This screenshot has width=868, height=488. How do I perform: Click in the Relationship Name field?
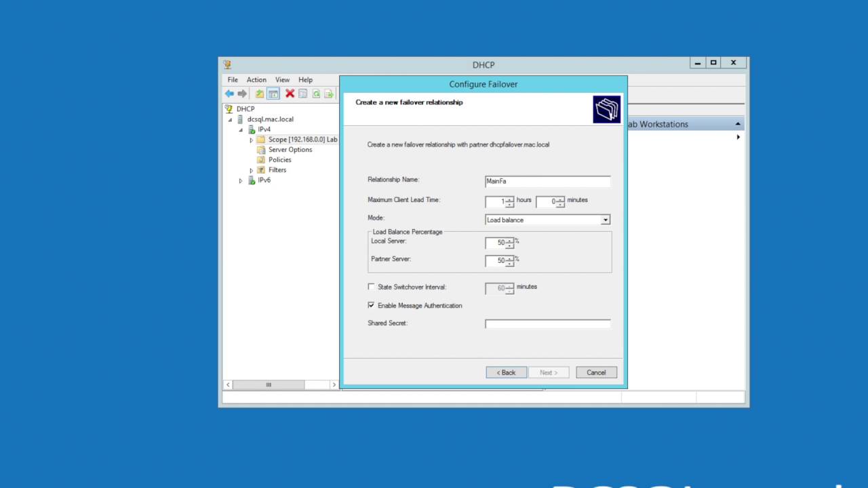(x=548, y=182)
